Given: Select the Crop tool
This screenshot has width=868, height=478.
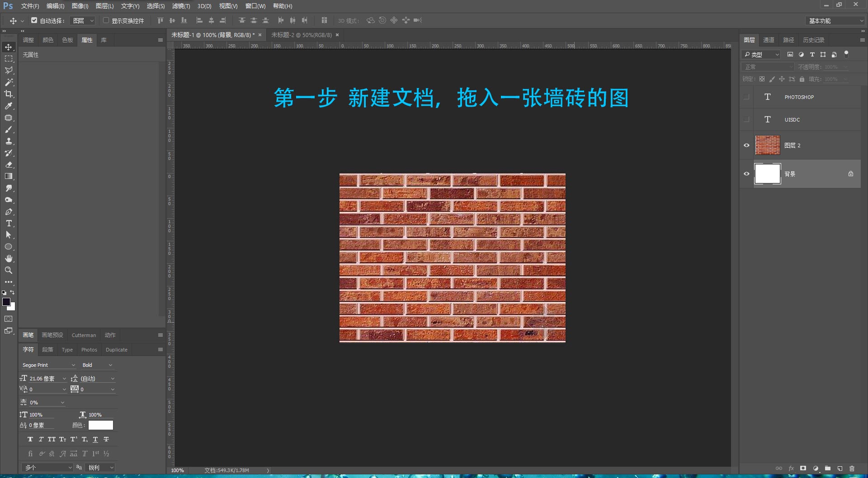Looking at the screenshot, I should tap(9, 94).
